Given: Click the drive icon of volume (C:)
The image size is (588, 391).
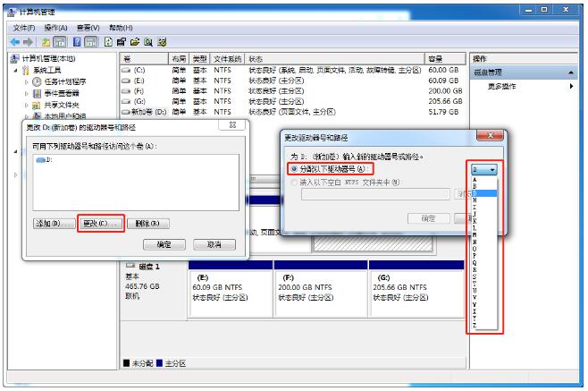Looking at the screenshot, I should click(126, 71).
